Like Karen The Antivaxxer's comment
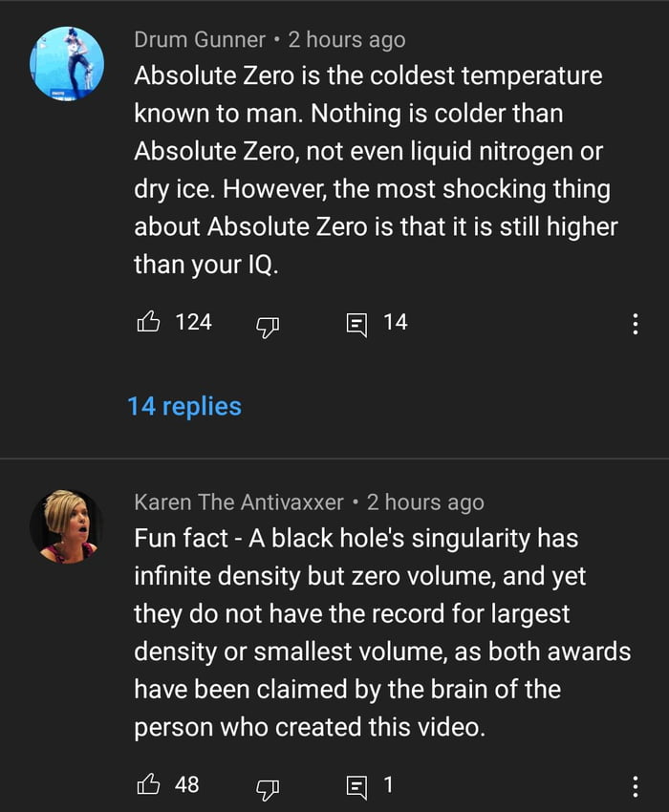669x812 pixels. click(148, 785)
